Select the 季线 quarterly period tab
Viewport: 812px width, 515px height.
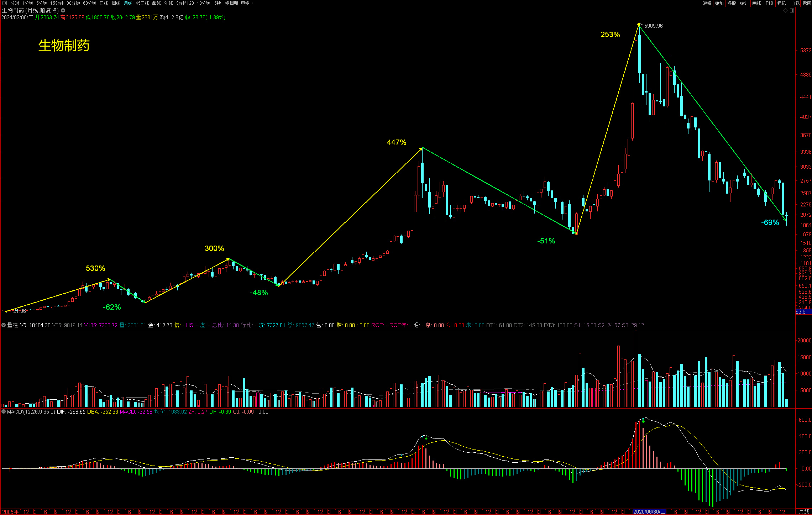pyautogui.click(x=157, y=3)
